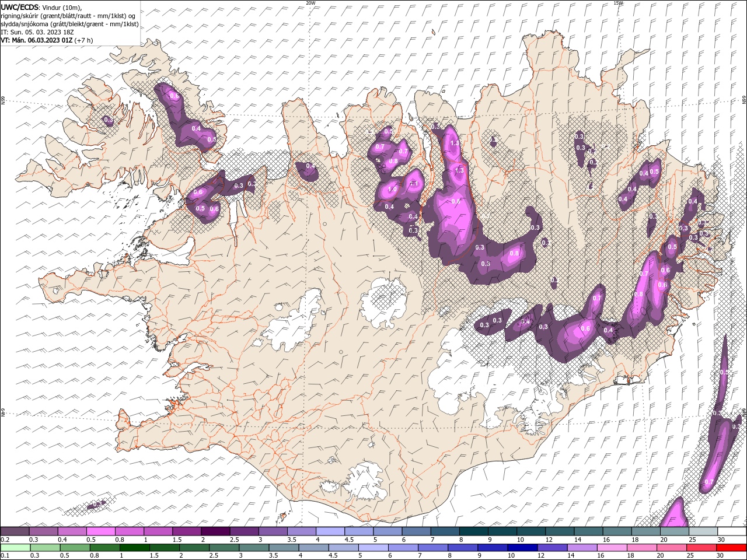Click the top legend row 12 teal swatch
This screenshot has width=747, height=560.
[560, 531]
